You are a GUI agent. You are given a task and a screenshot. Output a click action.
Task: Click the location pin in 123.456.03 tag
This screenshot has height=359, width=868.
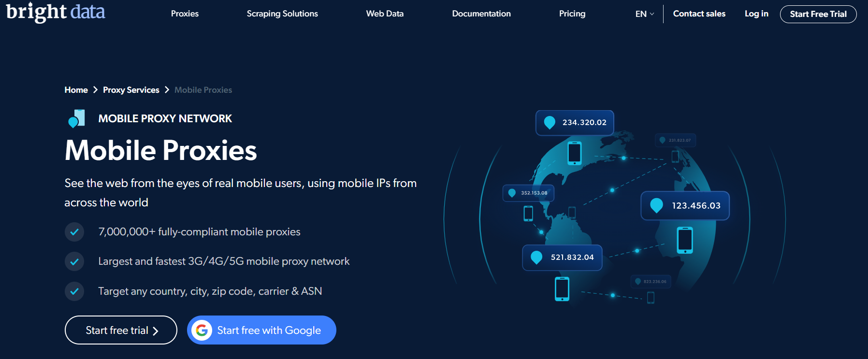656,206
